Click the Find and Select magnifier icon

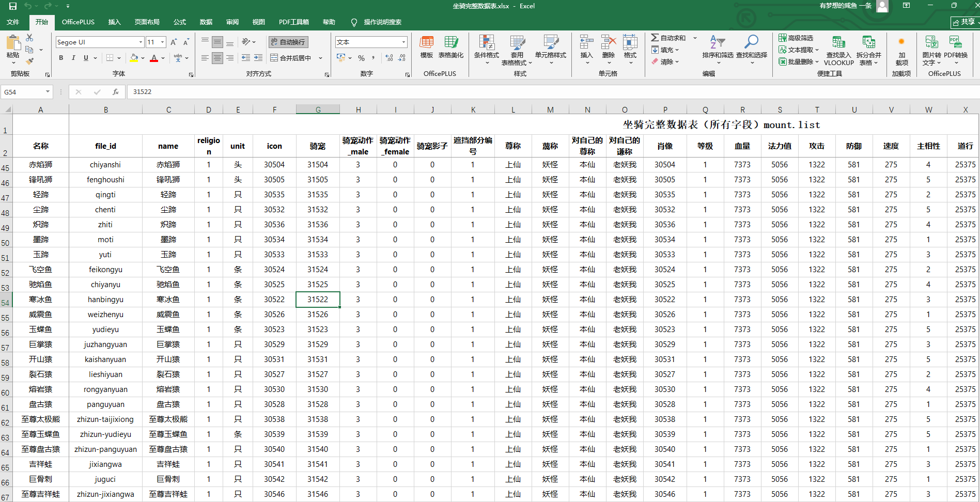tap(751, 42)
